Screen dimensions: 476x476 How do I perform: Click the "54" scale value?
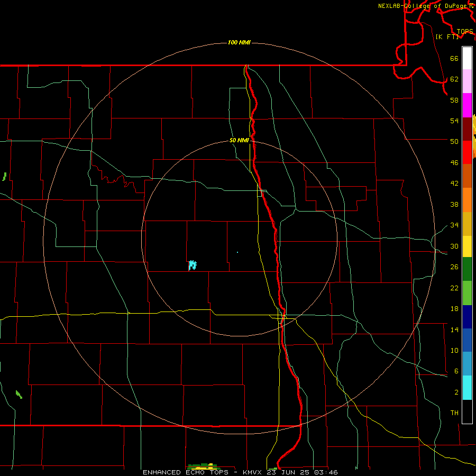click(x=454, y=121)
